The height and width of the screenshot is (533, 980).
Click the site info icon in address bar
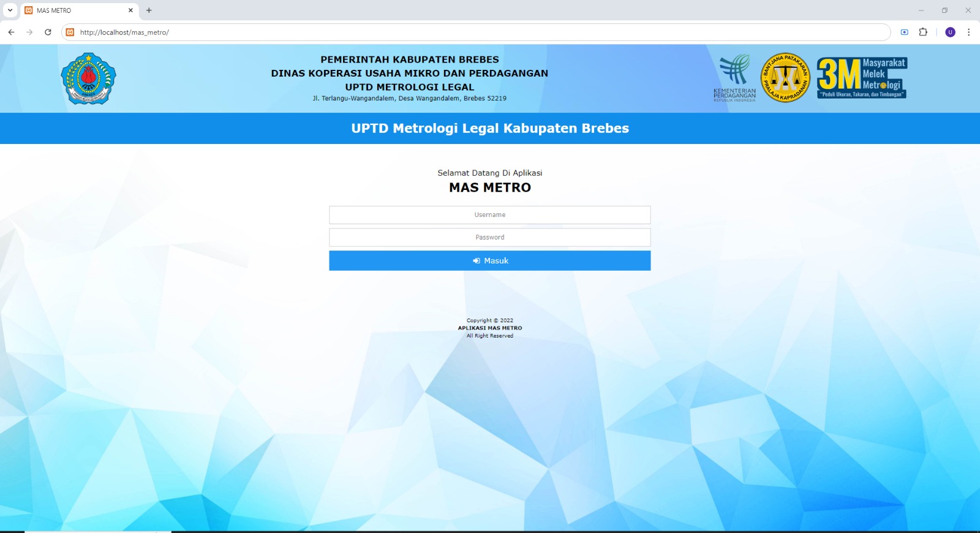pos(70,32)
